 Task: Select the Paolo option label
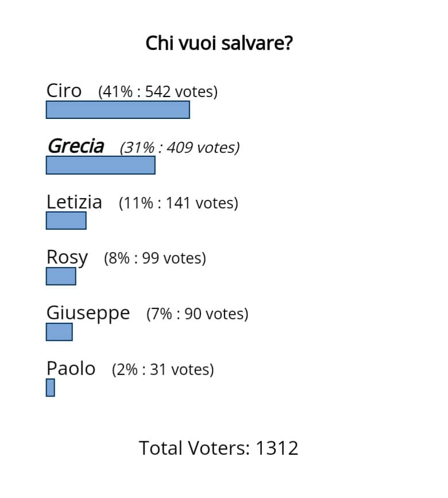[x=71, y=369]
